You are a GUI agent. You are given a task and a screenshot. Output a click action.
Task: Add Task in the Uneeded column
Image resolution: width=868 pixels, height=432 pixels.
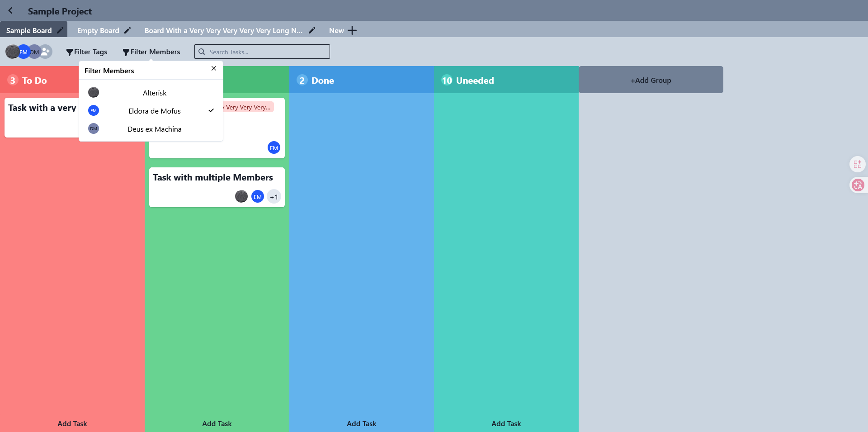506,423
